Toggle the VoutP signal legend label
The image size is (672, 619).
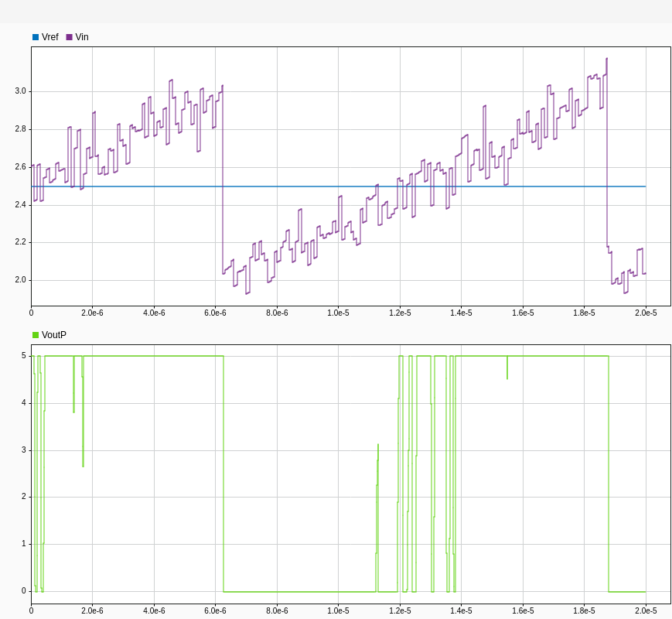[54, 335]
